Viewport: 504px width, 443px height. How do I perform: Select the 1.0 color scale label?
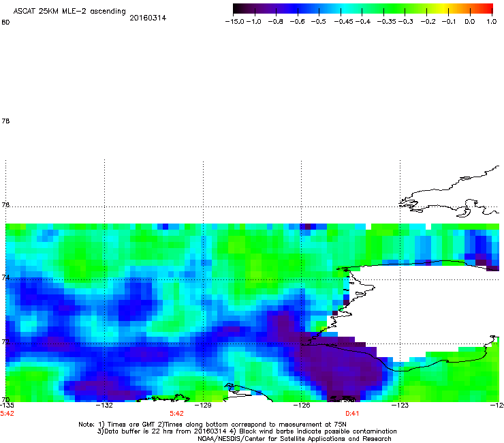pos(492,22)
